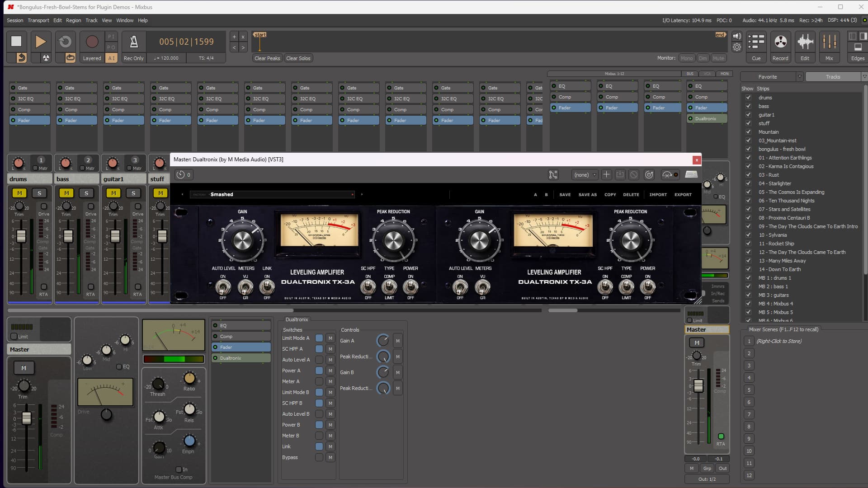Open the plugin preset (none) dropdown
This screenshot has width=868, height=488.
pyautogui.click(x=585, y=175)
